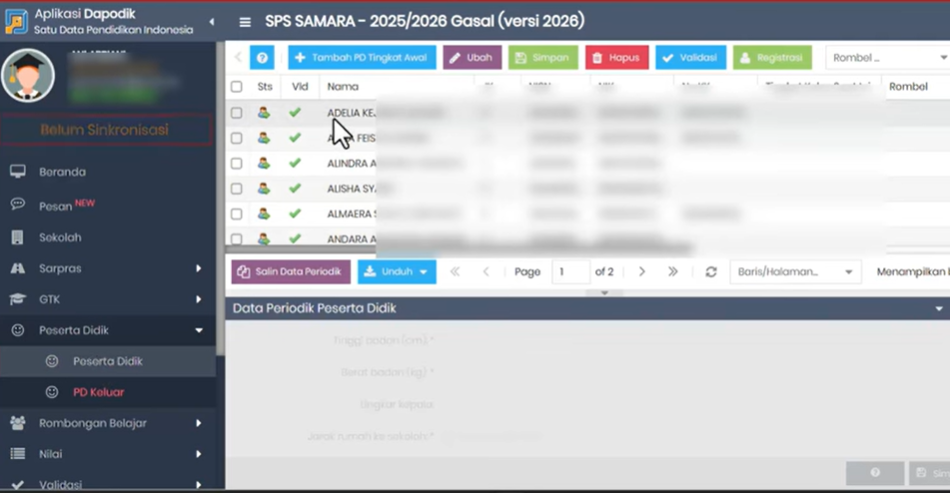
Task: Click the red Hapus button
Action: tap(617, 58)
